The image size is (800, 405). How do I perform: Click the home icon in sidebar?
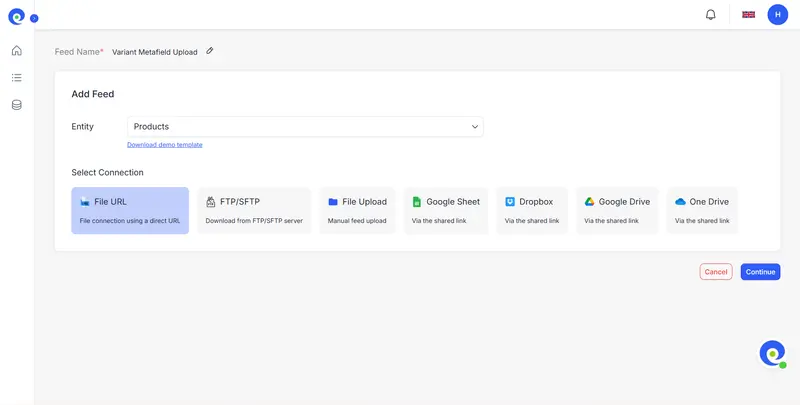[17, 51]
